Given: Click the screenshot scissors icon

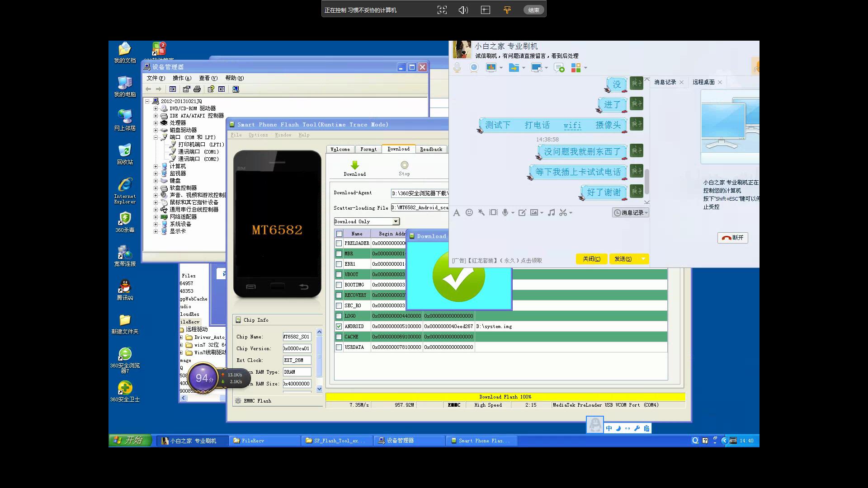Looking at the screenshot, I should point(563,212).
